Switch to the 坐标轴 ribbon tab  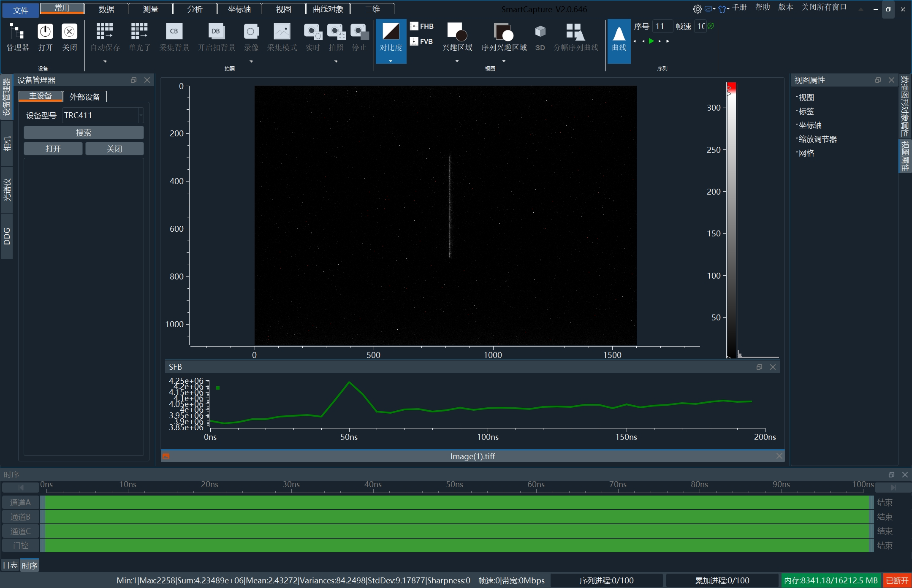click(x=239, y=9)
